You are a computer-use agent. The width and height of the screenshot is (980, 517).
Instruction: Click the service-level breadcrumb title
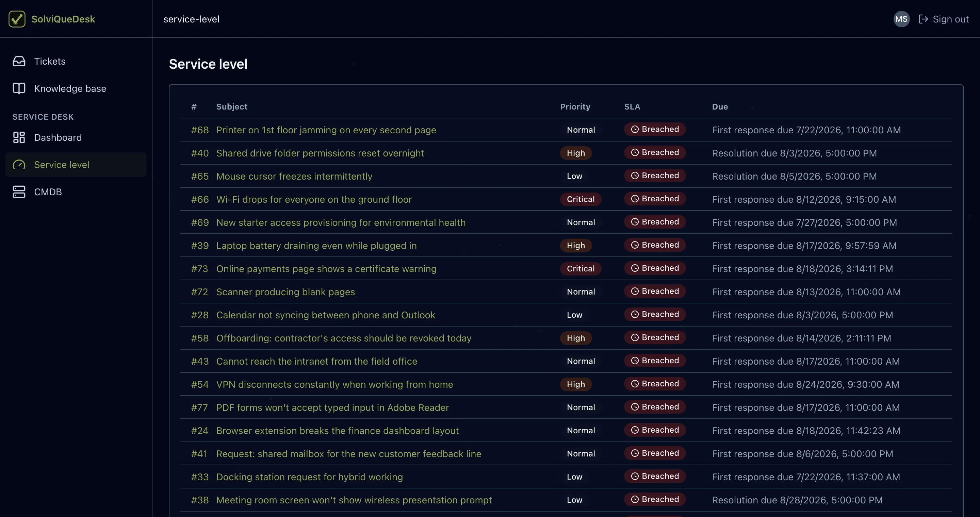[191, 19]
